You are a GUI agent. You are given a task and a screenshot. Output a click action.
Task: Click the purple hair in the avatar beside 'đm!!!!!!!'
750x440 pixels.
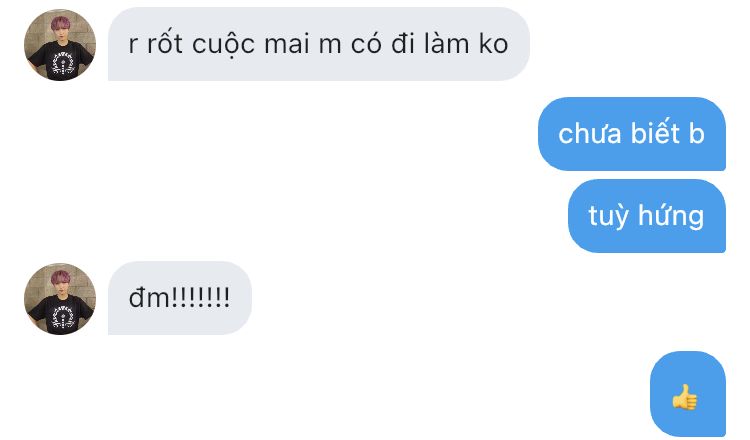tap(60, 276)
